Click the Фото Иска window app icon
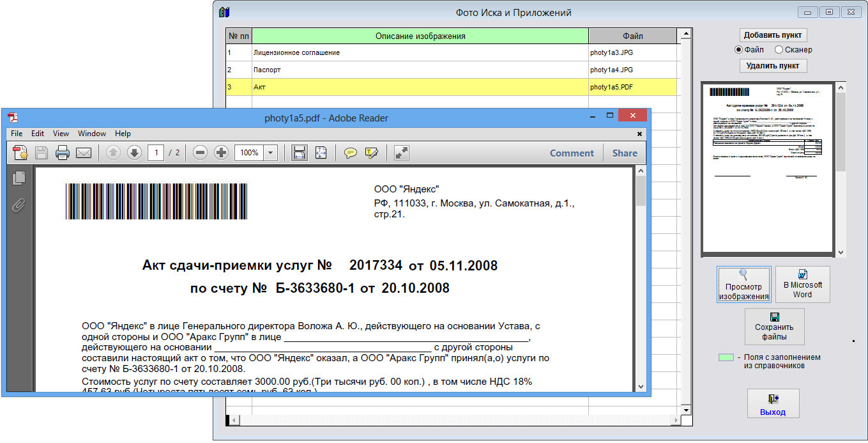Image resolution: width=868 pixels, height=443 pixels. 224,12
